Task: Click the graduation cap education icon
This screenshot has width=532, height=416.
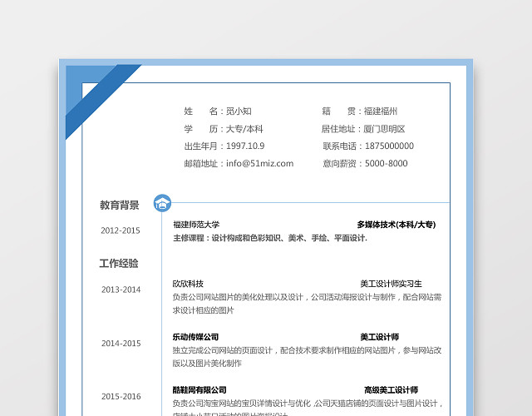Action: (162, 203)
